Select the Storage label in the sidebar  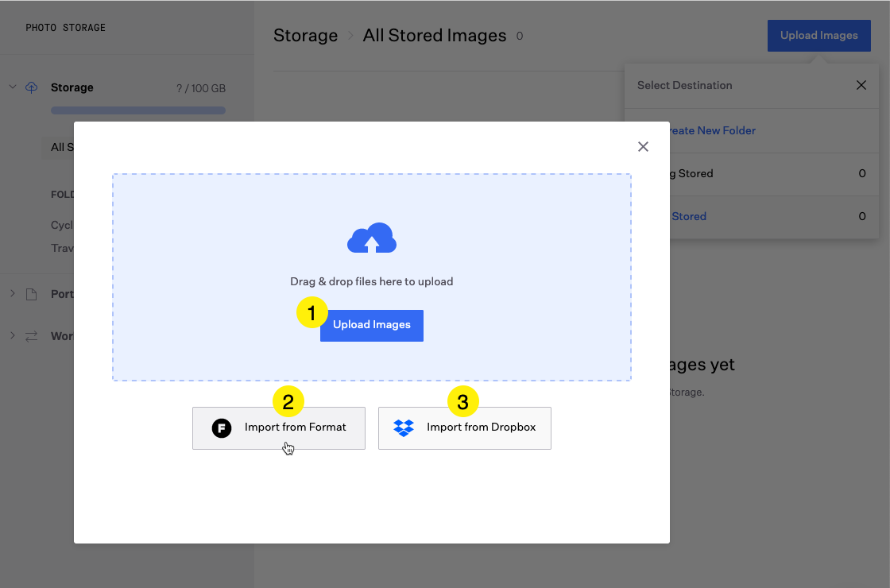[72, 87]
